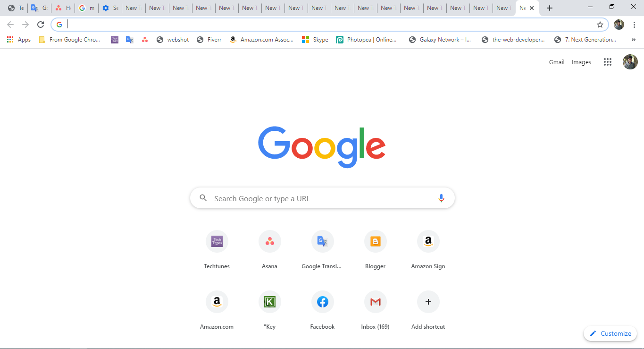Open the Fiverr bookmark

(x=209, y=40)
